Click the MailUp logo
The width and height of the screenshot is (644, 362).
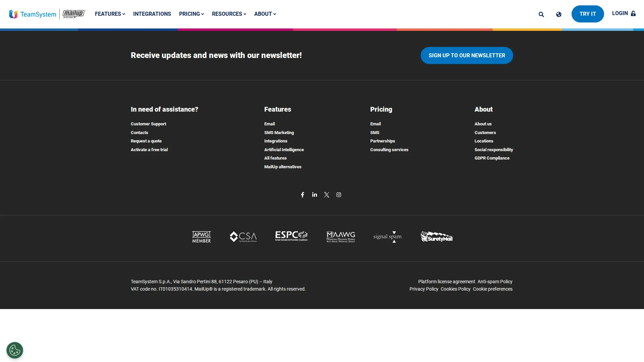[73, 14]
